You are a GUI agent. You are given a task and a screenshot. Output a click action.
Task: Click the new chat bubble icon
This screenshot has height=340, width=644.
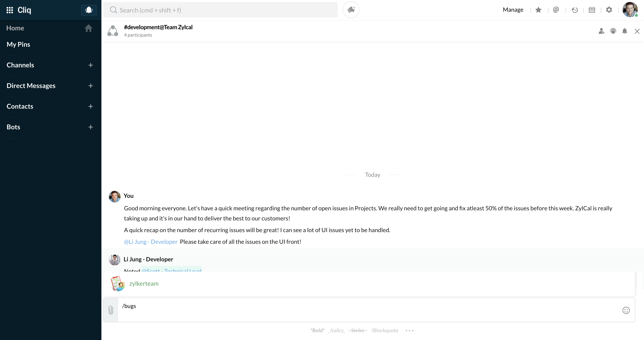[x=351, y=10]
